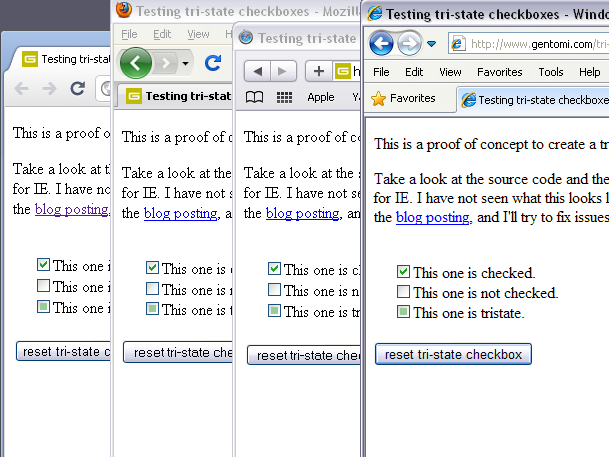Click Safari back triangle button
Image resolution: width=609 pixels, height=457 pixels.
pos(257,71)
